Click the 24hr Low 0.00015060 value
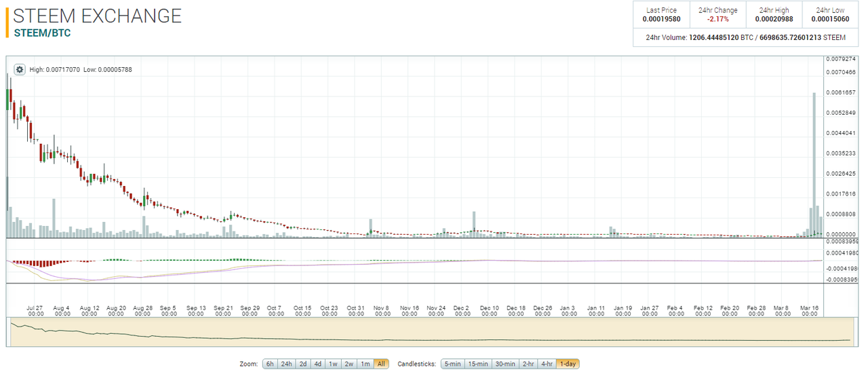 (x=830, y=19)
